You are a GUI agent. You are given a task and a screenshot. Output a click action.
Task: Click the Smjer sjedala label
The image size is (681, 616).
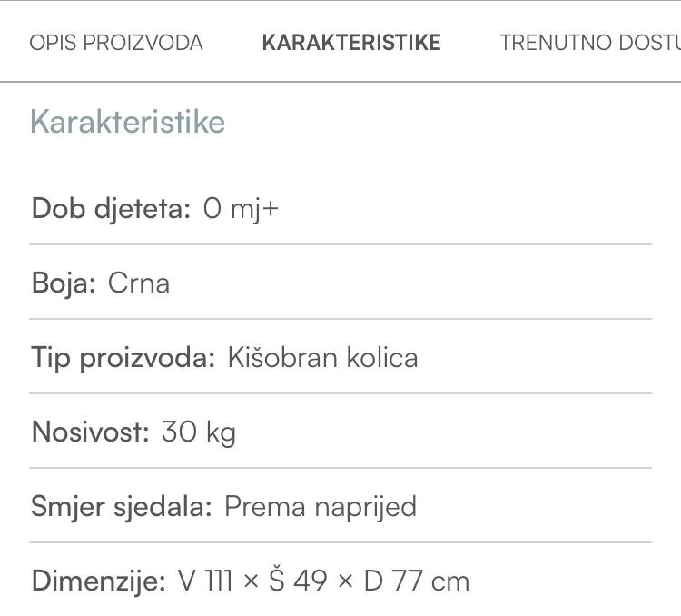coord(121,506)
